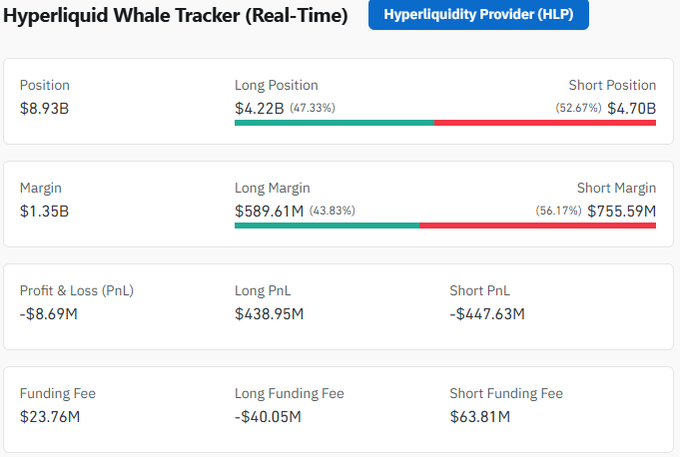Click the green long segment of the position bar
Screen dimensions: 680x457
point(334,123)
